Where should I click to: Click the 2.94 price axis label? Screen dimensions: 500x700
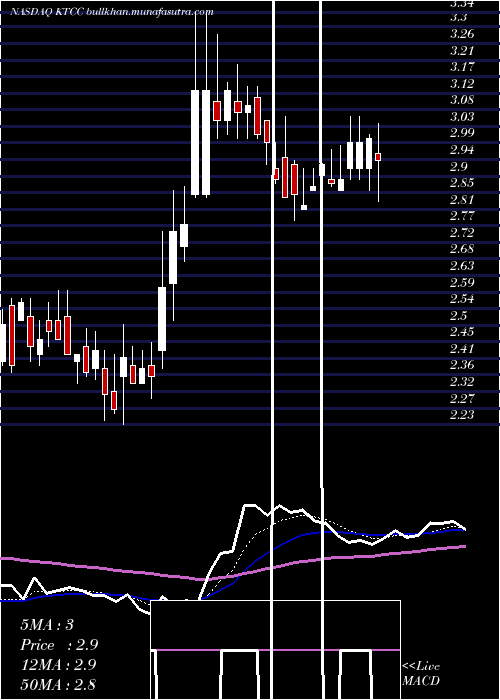pos(462,150)
